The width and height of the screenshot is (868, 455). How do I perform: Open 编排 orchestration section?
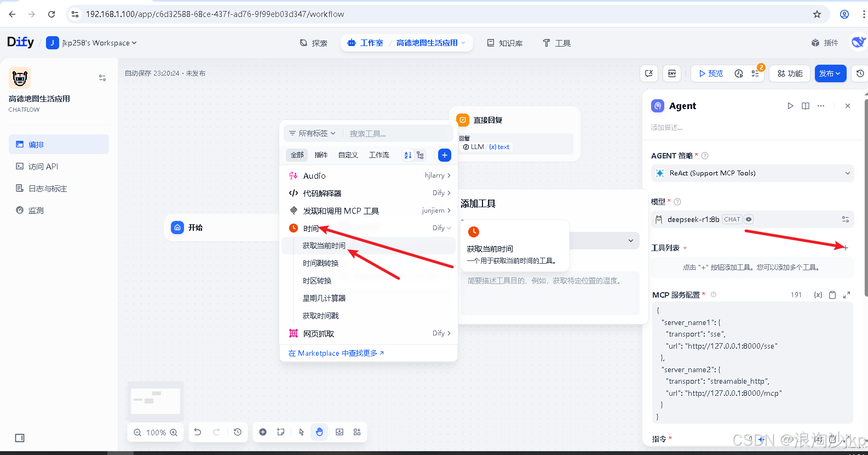pyautogui.click(x=59, y=144)
